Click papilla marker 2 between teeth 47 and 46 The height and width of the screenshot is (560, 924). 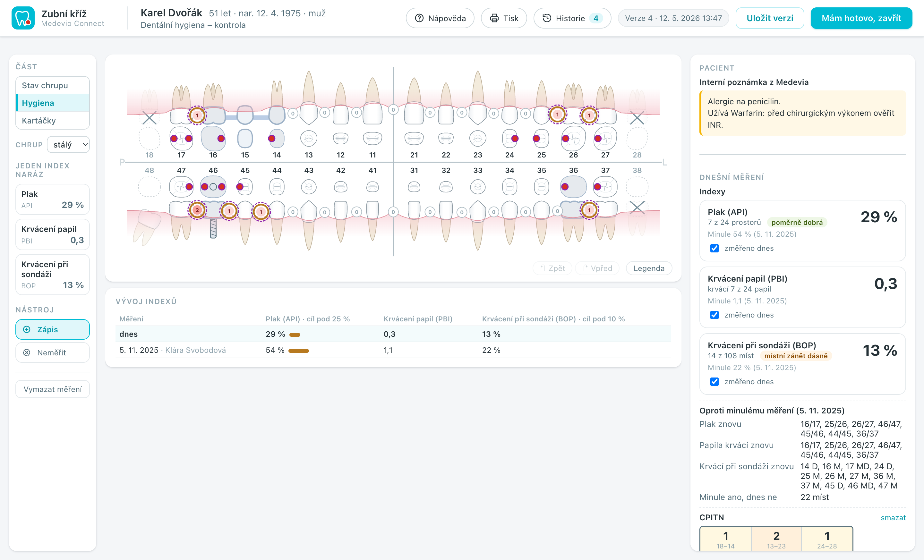click(x=197, y=210)
